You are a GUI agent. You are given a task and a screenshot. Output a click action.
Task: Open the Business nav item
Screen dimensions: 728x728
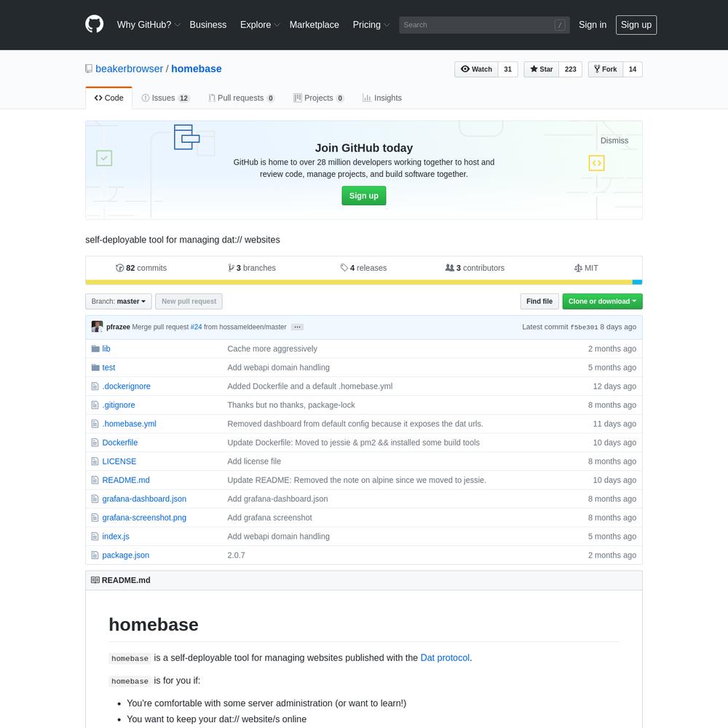pos(208,25)
